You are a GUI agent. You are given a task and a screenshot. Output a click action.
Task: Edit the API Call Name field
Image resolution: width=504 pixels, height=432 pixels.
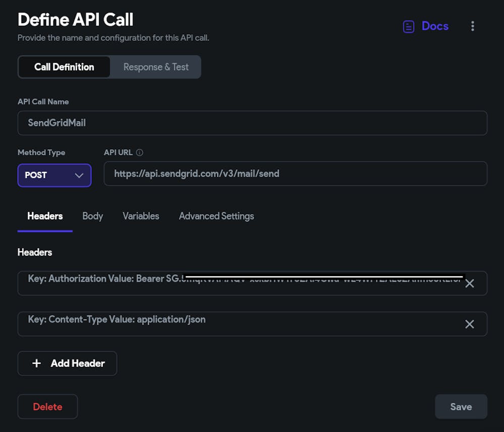[x=253, y=123]
